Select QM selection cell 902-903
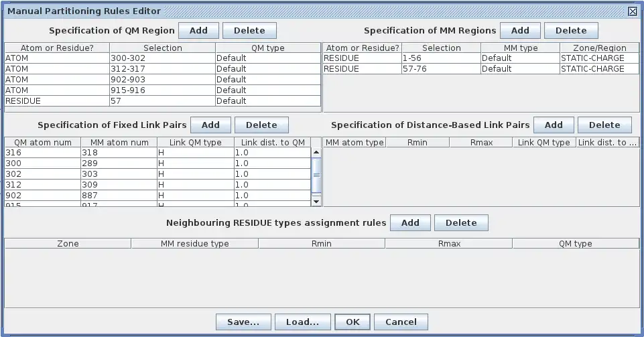The image size is (644, 337). point(162,79)
